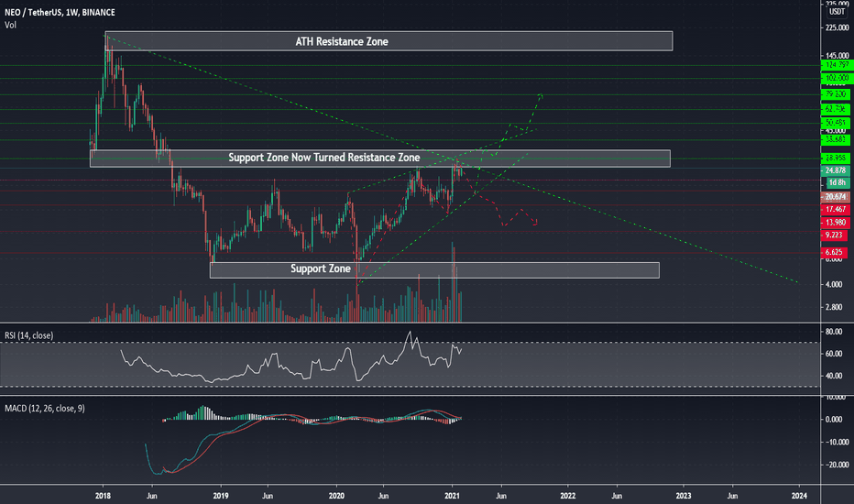Click the 1d 8h countdown label
854x504 pixels.
click(838, 182)
